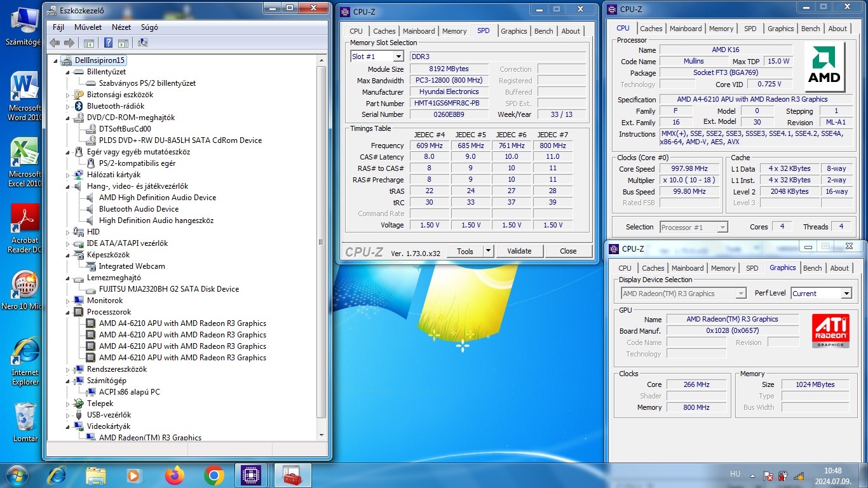Switch to the Mainboard tab in SPD window
The height and width of the screenshot is (488, 868).
coord(419,31)
